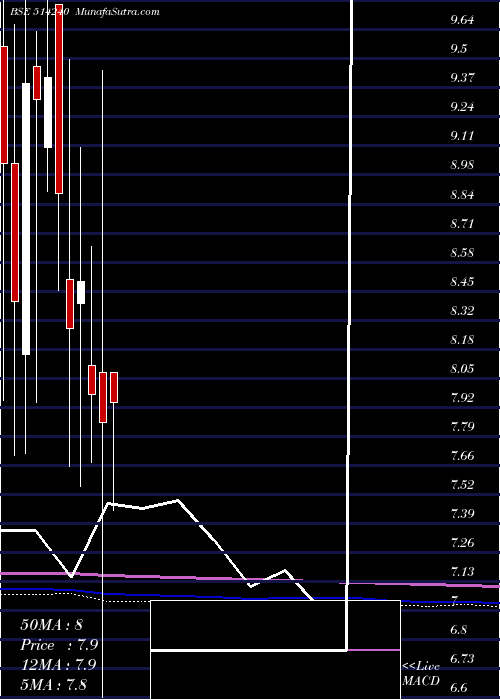Click the MunafaSutra.com site label
This screenshot has width=500, height=700.
tap(117, 12)
